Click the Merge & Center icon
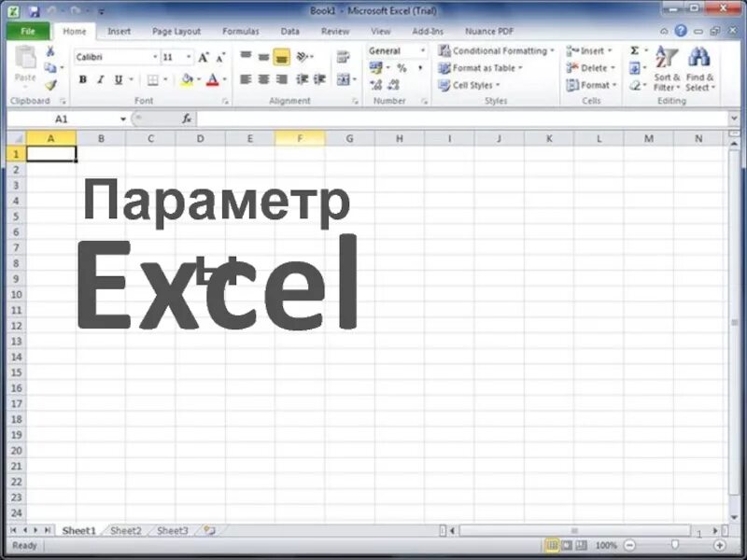 343,79
